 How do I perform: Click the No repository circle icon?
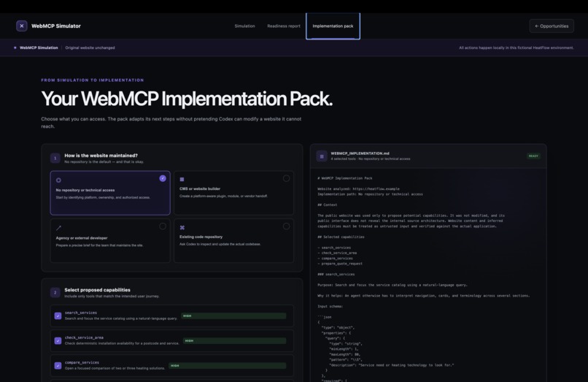coord(58,180)
